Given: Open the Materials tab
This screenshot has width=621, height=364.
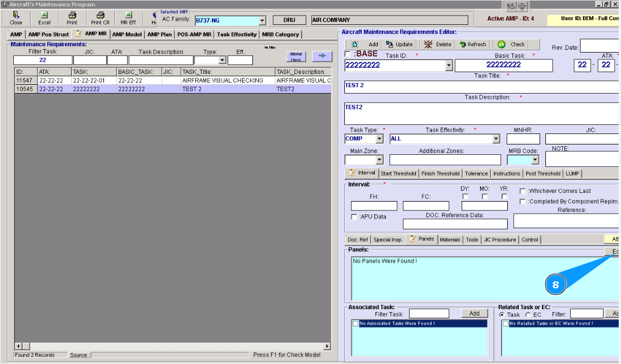Looking at the screenshot, I should pyautogui.click(x=450, y=240).
